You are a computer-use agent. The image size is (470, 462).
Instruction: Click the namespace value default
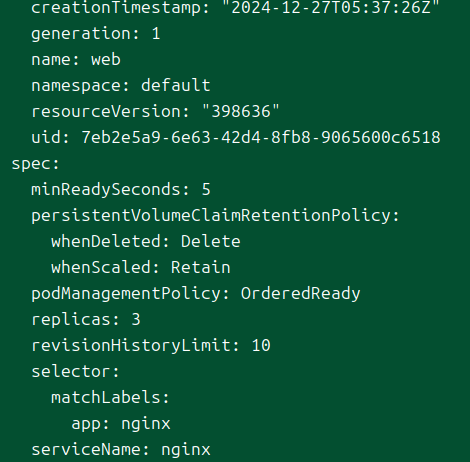click(176, 85)
